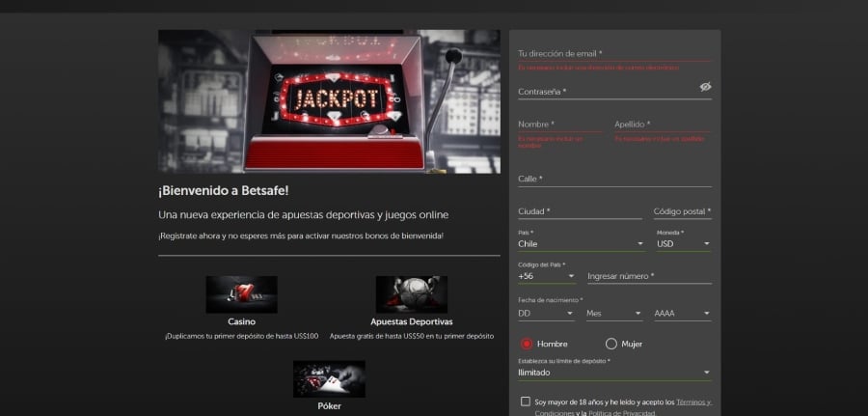This screenshot has height=416, width=868.
Task: Click the Ingresar número phone field
Action: pos(649,276)
